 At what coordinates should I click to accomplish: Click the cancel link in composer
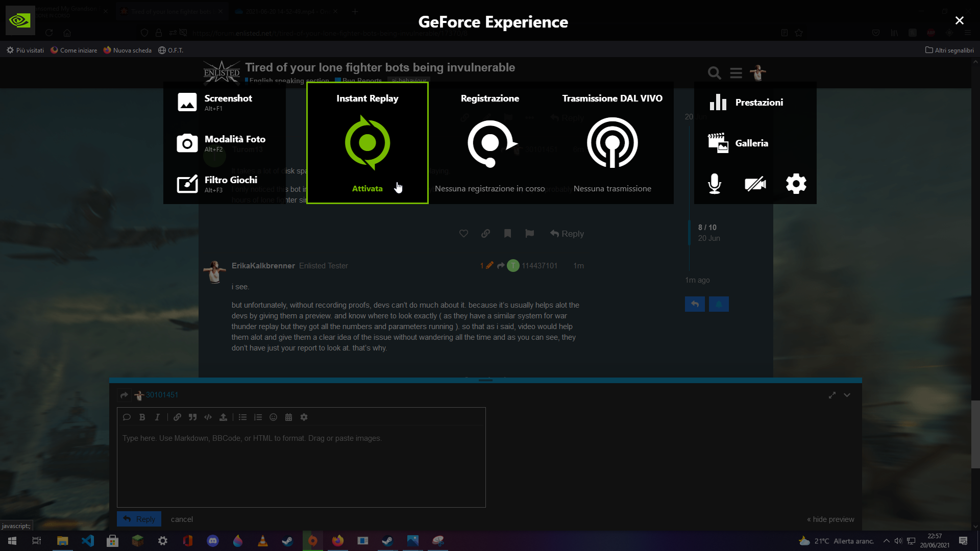point(182,519)
